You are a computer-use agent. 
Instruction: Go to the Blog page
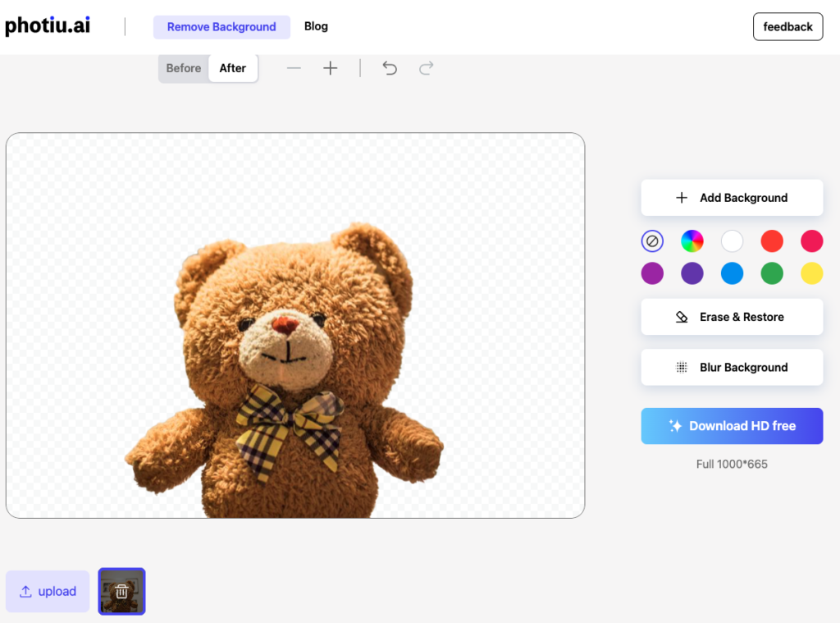coord(316,26)
